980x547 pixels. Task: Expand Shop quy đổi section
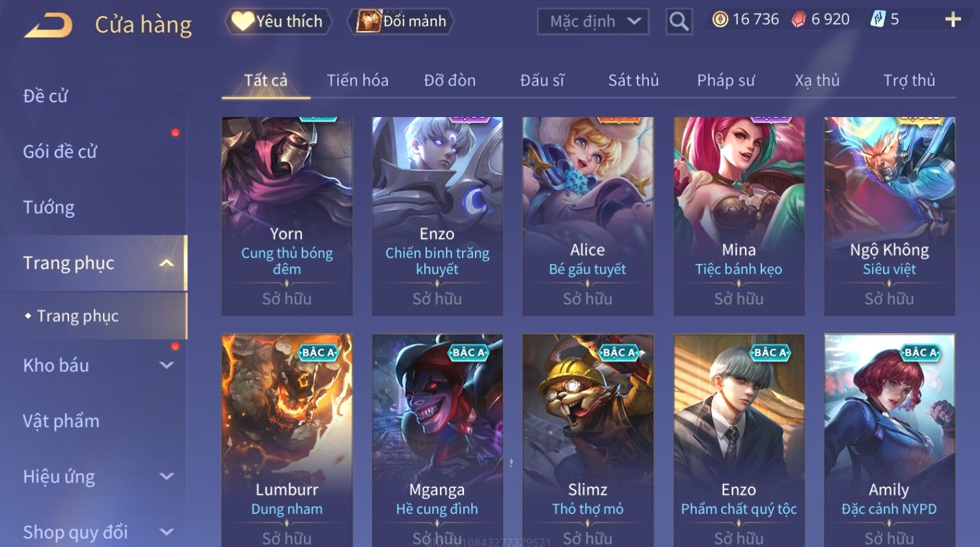(x=167, y=532)
